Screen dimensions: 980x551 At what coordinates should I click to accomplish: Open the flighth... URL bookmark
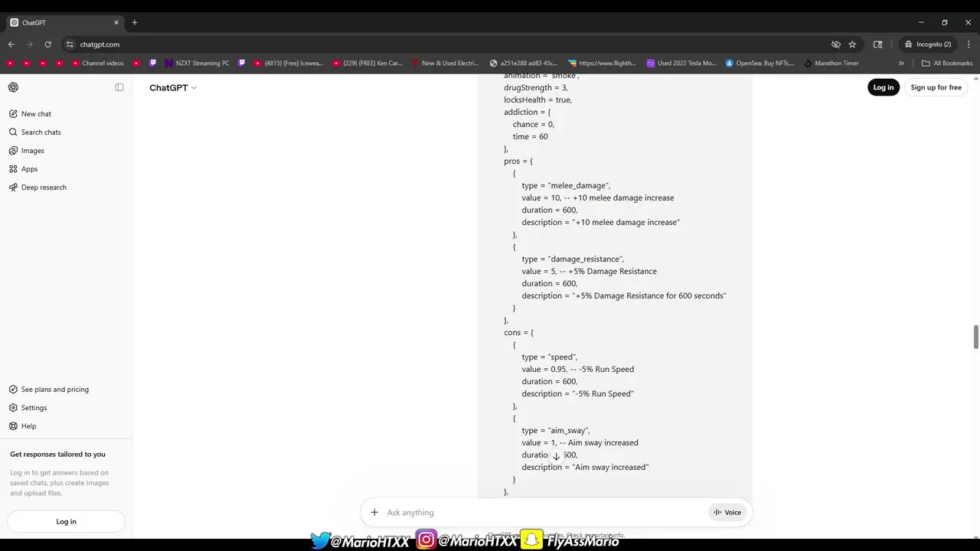pyautogui.click(x=603, y=64)
